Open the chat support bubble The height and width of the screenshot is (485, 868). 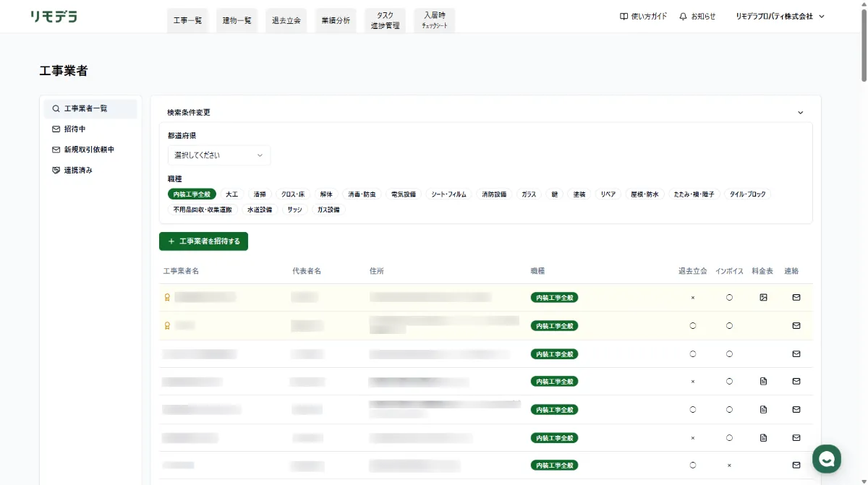[827, 458]
